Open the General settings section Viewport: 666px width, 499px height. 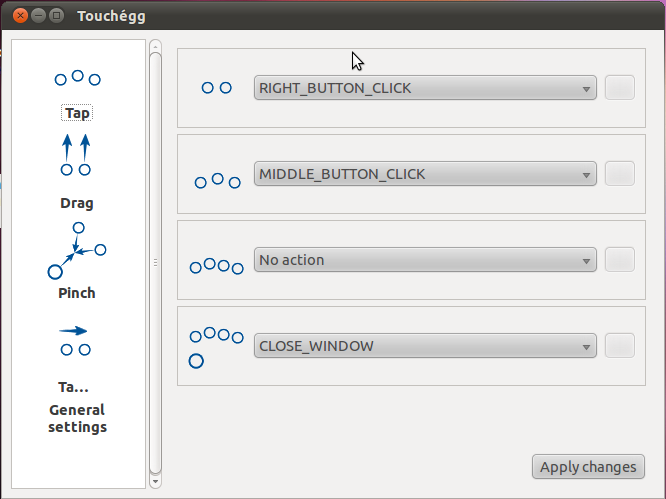(x=77, y=418)
